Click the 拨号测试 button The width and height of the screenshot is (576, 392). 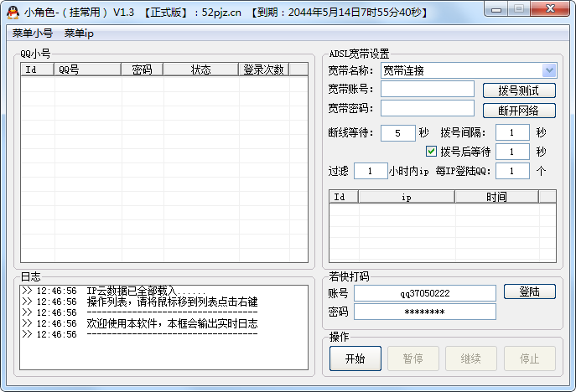pyautogui.click(x=519, y=90)
